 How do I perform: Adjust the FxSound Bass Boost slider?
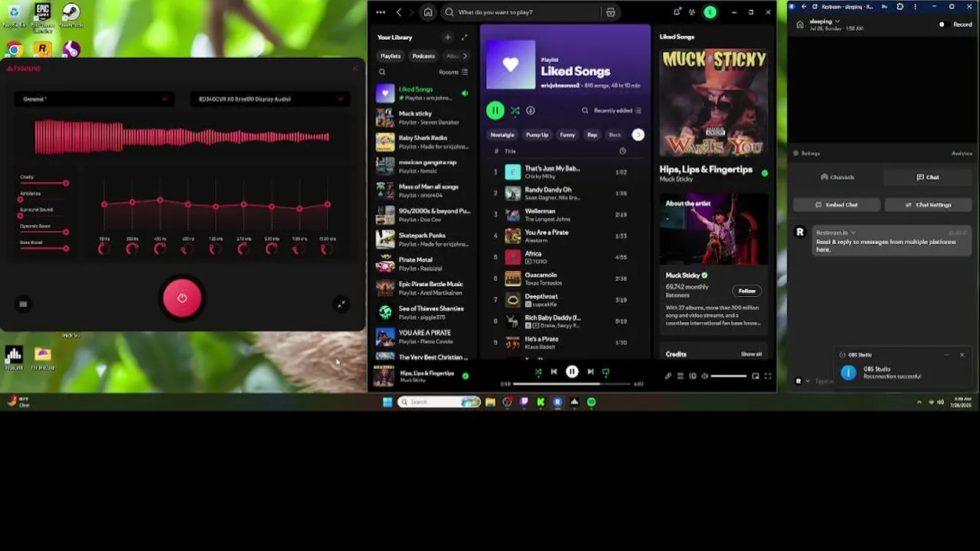(x=44, y=249)
